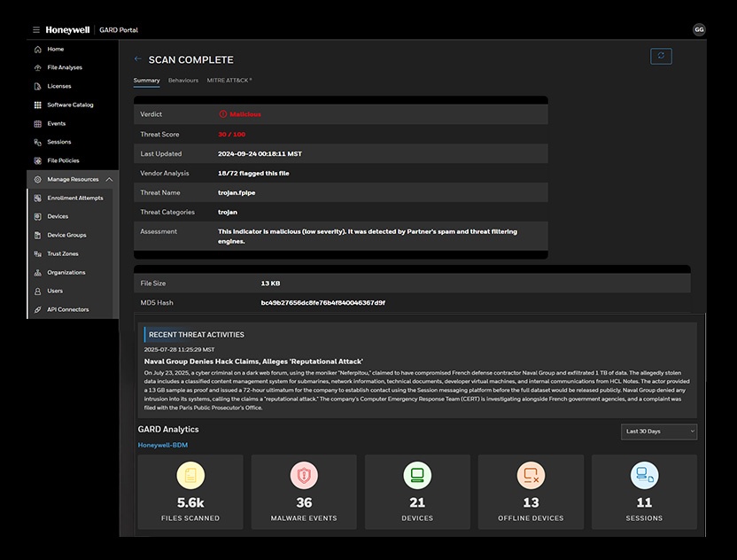This screenshot has width=737, height=560.
Task: Click the Sessions blue icon
Action: point(644,475)
